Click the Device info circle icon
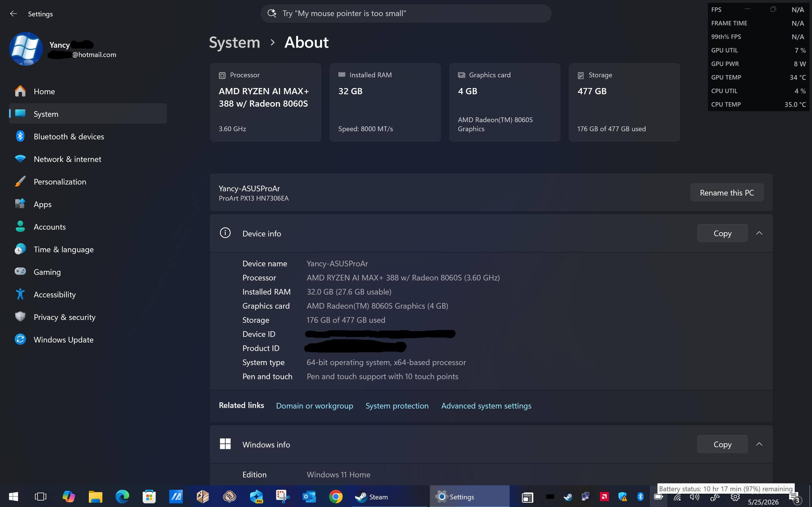 [x=225, y=233]
